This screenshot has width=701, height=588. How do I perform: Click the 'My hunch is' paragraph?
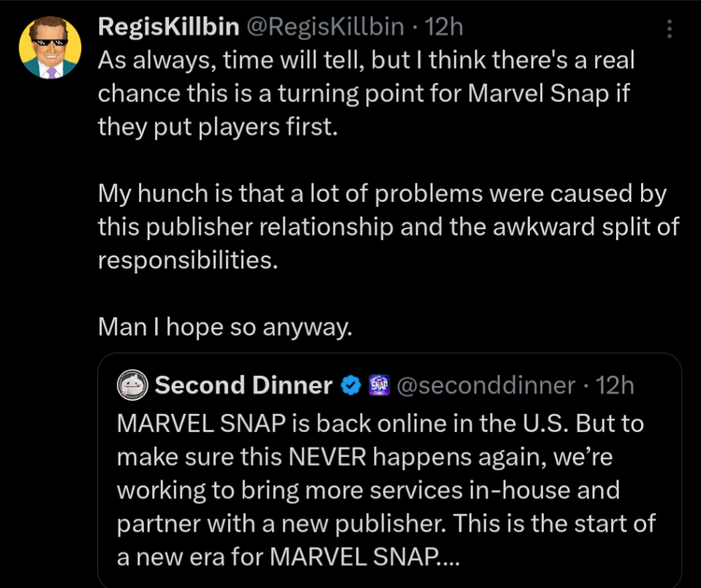pos(389,227)
